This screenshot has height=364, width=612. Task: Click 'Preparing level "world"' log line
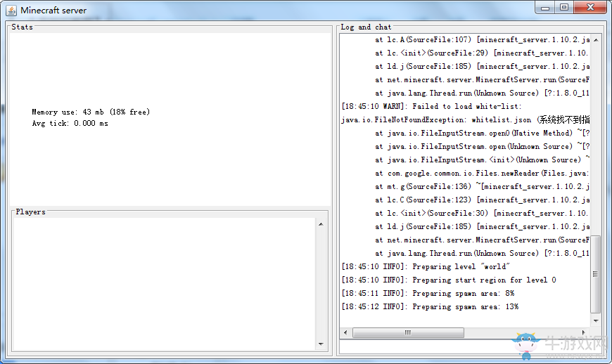click(426, 266)
